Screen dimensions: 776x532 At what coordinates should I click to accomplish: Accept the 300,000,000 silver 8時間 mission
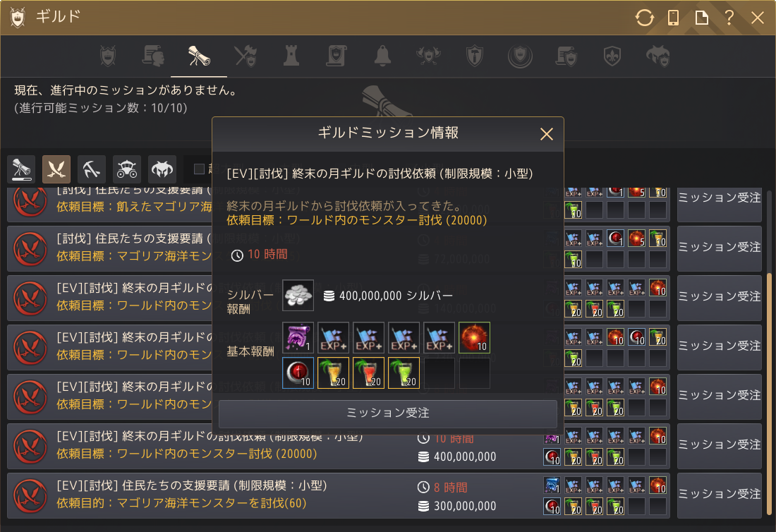(x=719, y=494)
